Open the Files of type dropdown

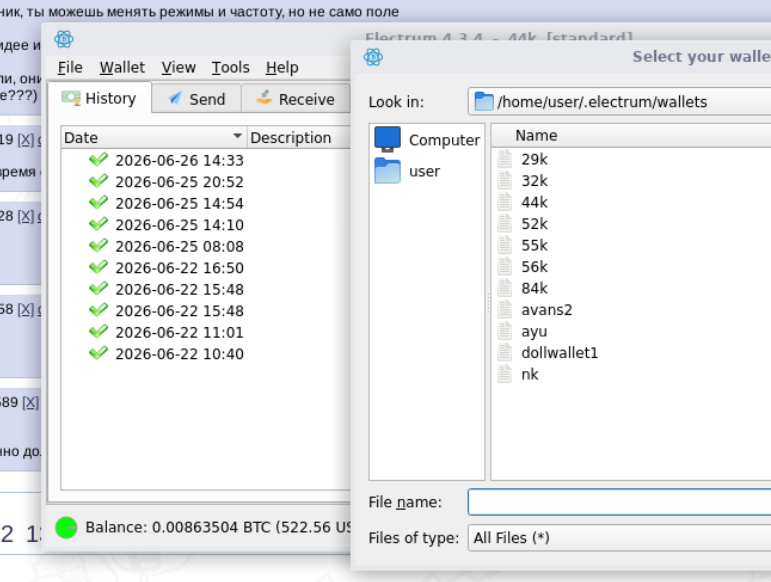[x=620, y=538]
